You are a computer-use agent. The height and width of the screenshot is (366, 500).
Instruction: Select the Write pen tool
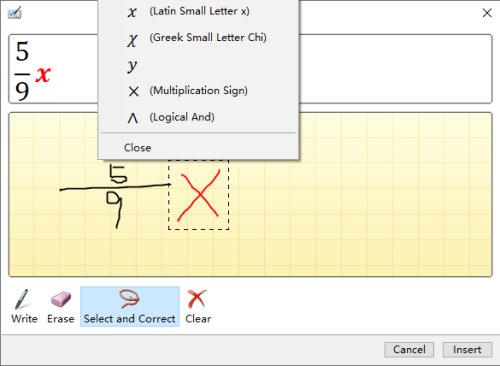tap(24, 306)
